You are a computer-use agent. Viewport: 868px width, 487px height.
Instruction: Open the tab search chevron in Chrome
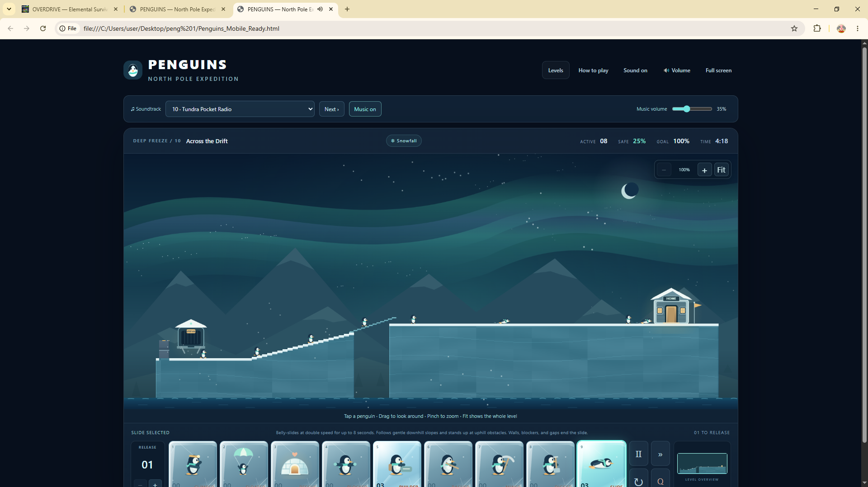[9, 9]
